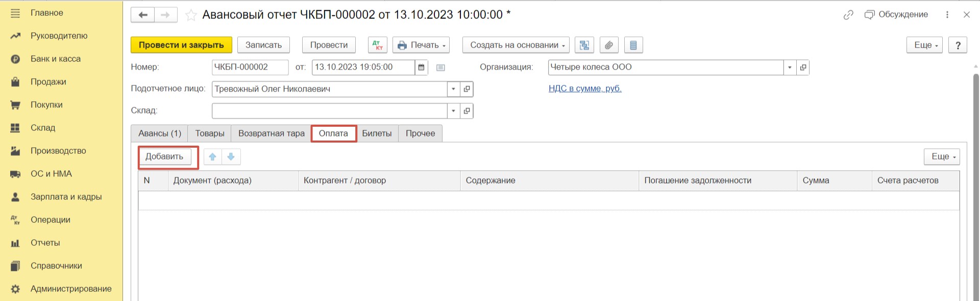Switch to the Товары tab
Image resolution: width=980 pixels, height=301 pixels.
[210, 133]
